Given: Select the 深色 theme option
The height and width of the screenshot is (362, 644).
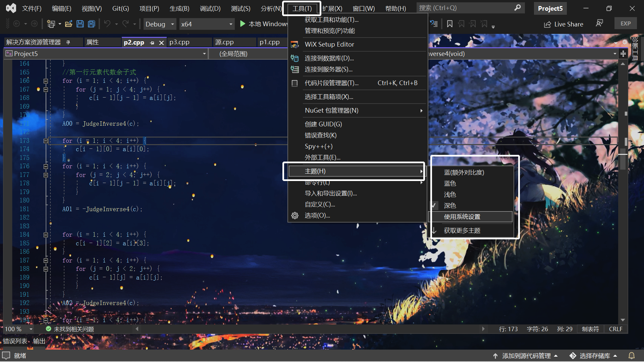Looking at the screenshot, I should coord(450,205).
